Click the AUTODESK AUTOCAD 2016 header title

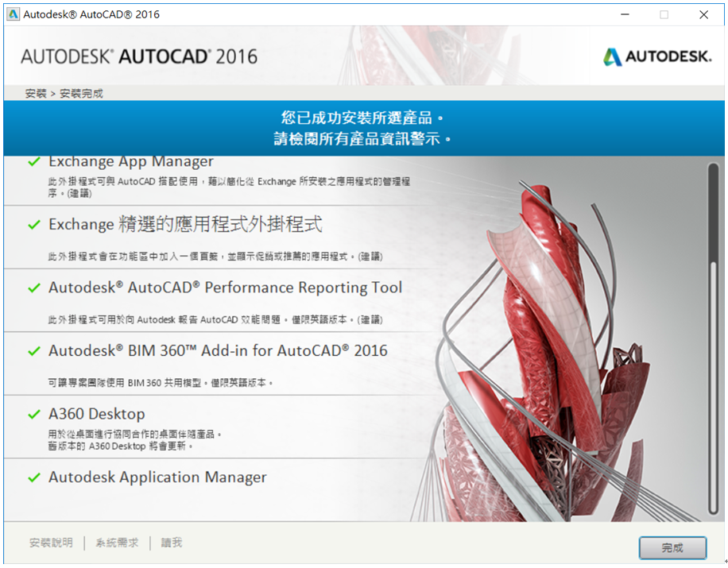tap(139, 56)
